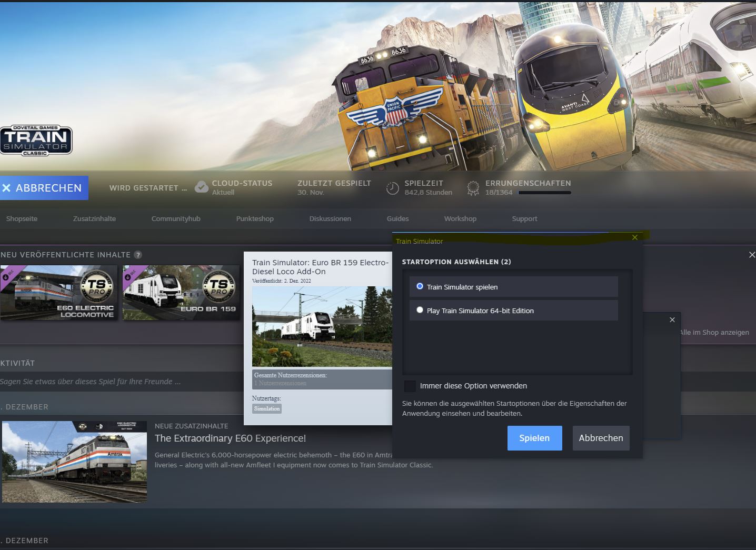Open the Alle im Shop anzeigen link
Image resolution: width=756 pixels, height=550 pixels.
[x=714, y=332]
